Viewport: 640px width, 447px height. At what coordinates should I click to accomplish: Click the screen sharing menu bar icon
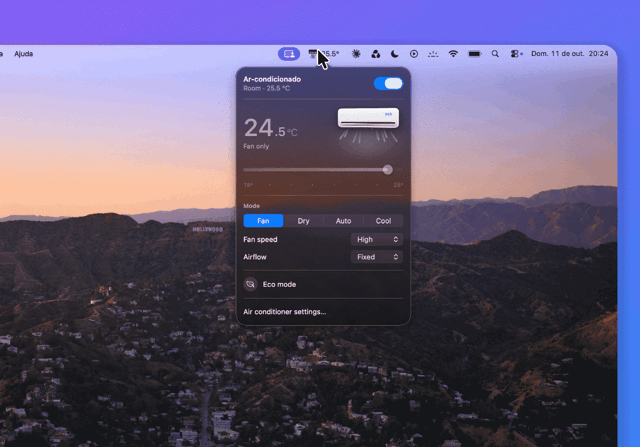point(289,54)
